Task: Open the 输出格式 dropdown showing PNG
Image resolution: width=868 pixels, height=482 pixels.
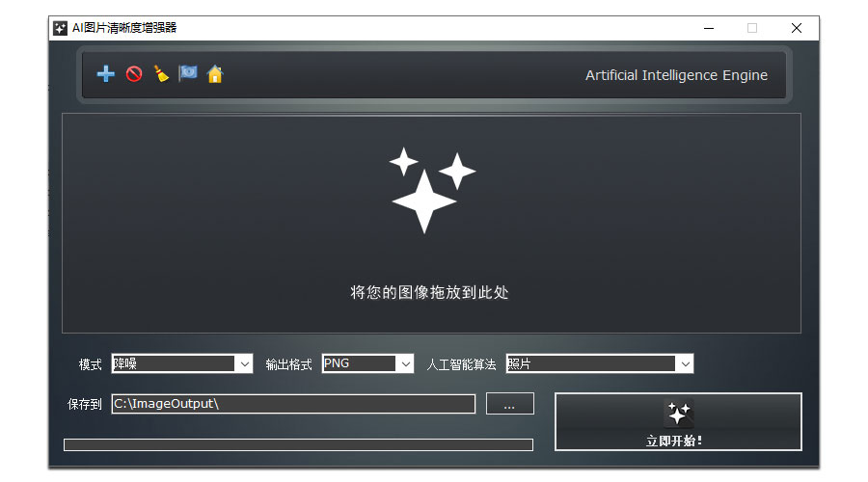Action: [367, 363]
